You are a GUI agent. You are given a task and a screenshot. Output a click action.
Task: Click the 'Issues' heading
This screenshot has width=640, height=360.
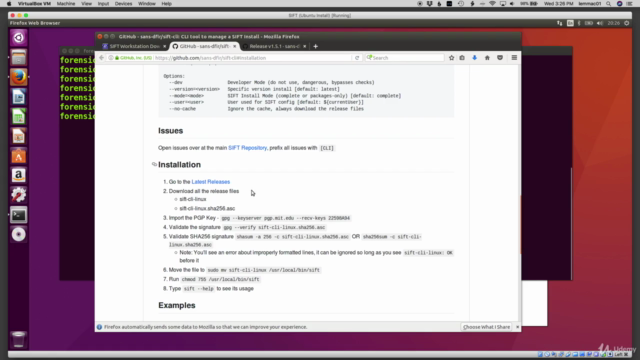[171, 131]
